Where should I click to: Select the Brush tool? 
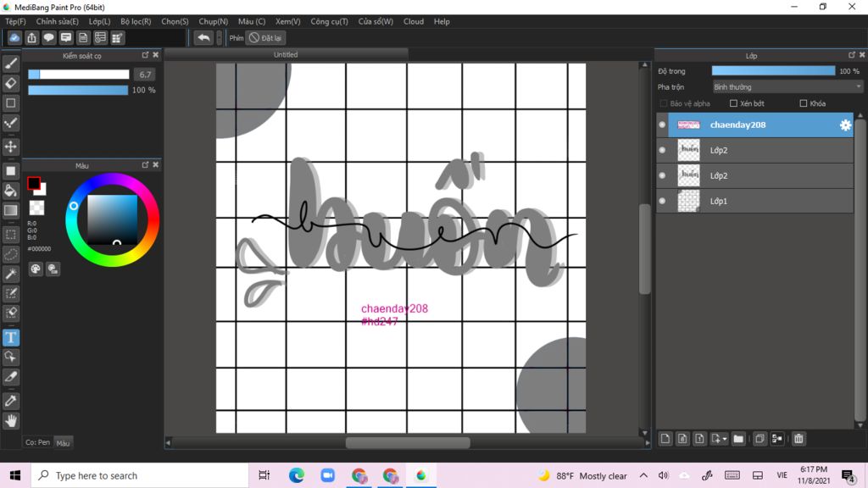10,64
